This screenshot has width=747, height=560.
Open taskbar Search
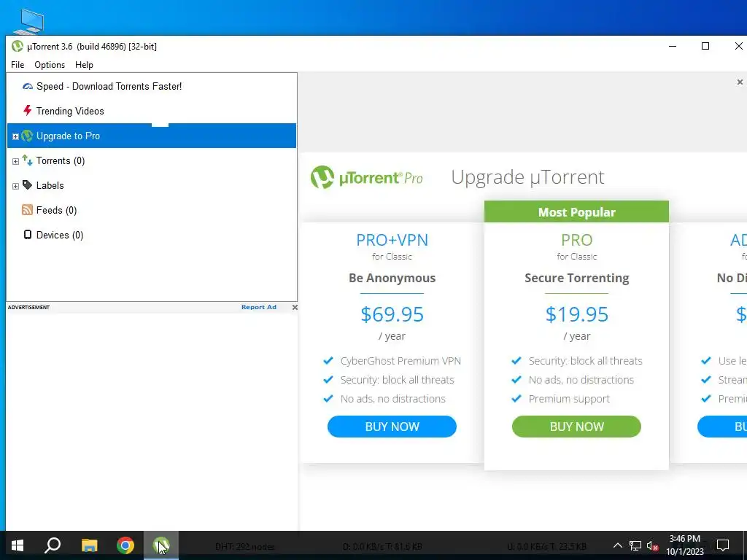point(53,545)
